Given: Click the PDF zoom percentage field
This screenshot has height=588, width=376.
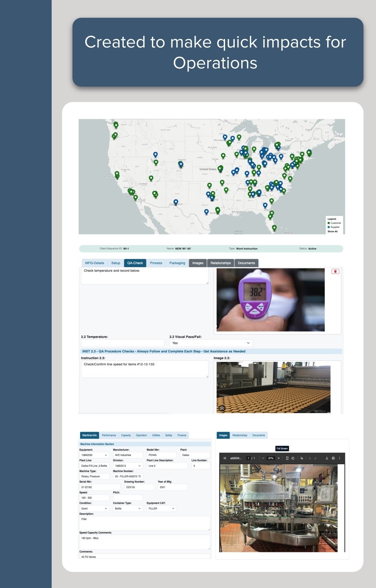Looking at the screenshot, I should (x=271, y=458).
